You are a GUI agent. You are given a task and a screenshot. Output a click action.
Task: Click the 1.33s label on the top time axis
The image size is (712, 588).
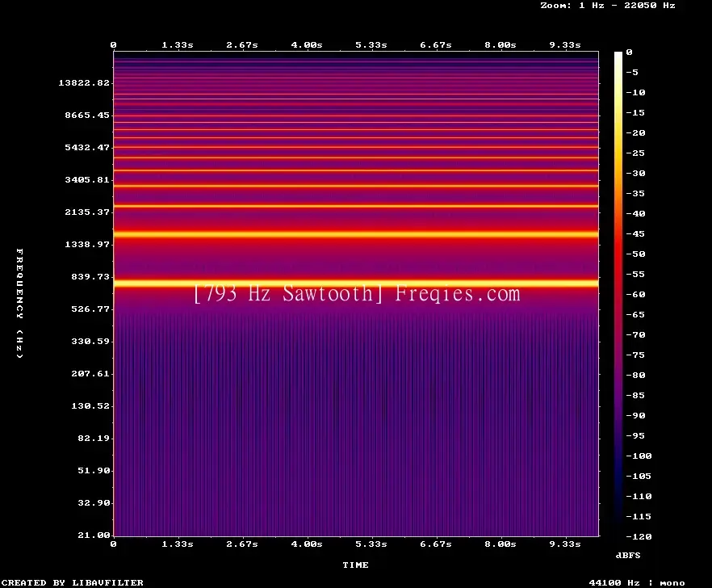click(x=178, y=45)
